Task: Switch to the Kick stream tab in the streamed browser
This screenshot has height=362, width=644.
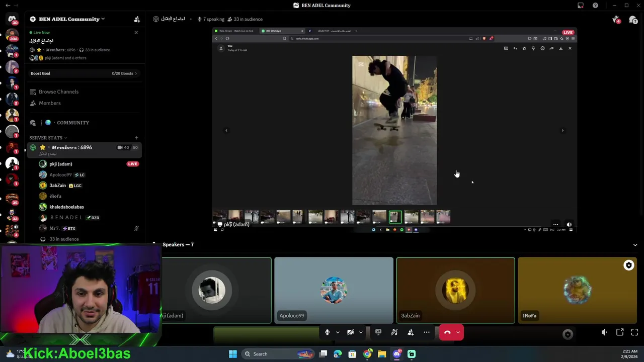Action: pyautogui.click(x=236, y=31)
